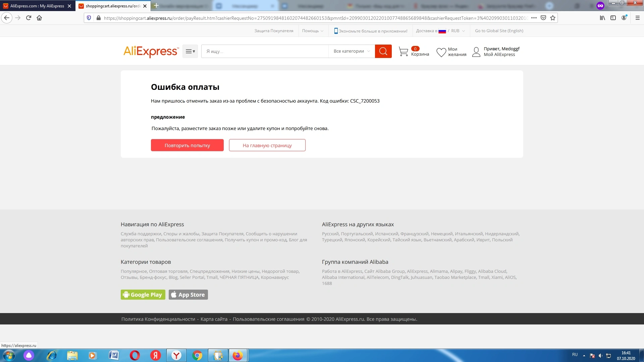The width and height of the screenshot is (644, 362).
Task: Open Windows Explorer folder in taskbar
Action: pos(72,355)
